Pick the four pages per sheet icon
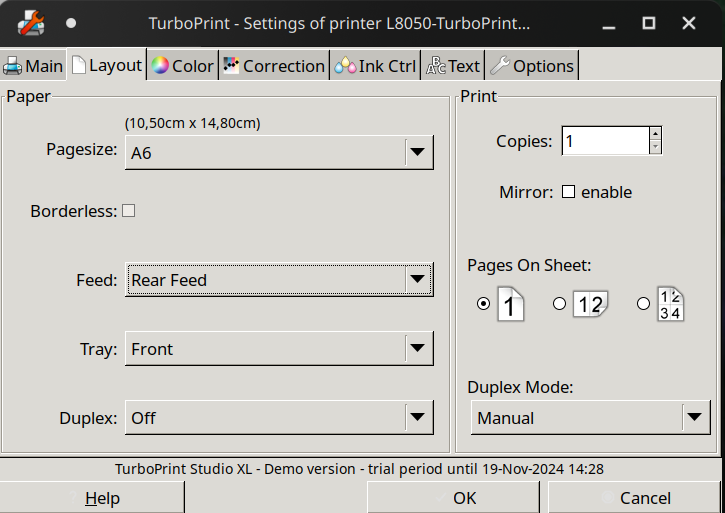Screen dimensions: 725x513 tap(670, 304)
